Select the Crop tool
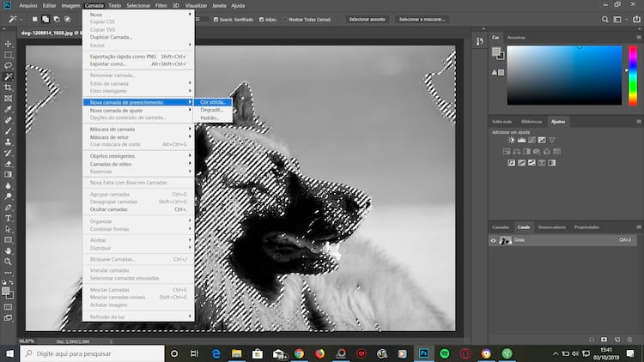Viewport: 644px width, 362px height. (x=8, y=87)
